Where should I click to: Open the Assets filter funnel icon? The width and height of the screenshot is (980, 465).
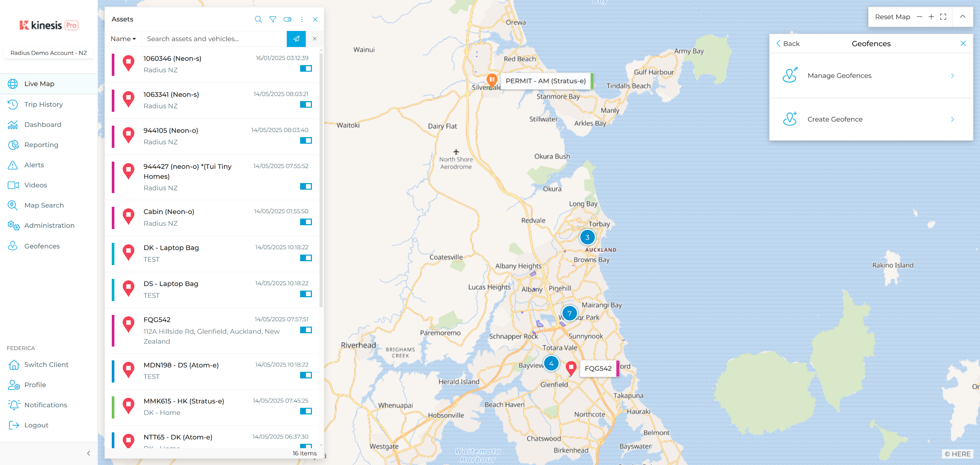coord(273,19)
